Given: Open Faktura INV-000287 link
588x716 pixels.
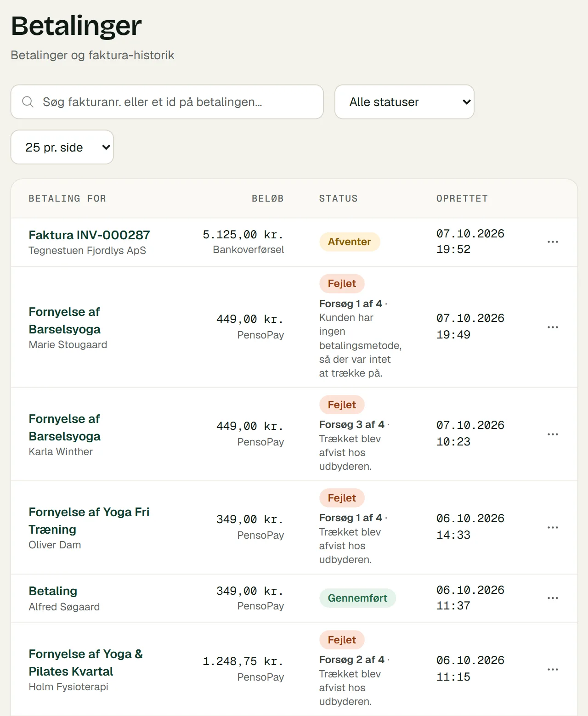Looking at the screenshot, I should 89,235.
